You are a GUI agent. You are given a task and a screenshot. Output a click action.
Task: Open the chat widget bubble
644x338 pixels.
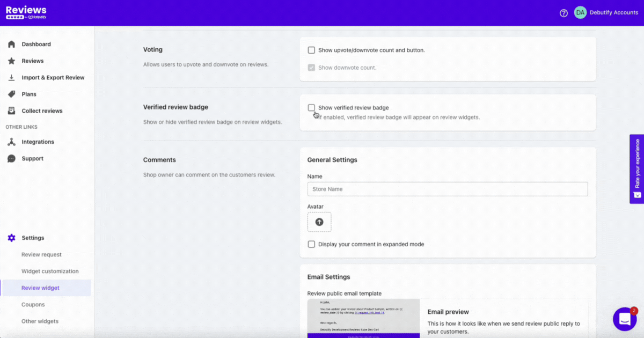(625, 319)
